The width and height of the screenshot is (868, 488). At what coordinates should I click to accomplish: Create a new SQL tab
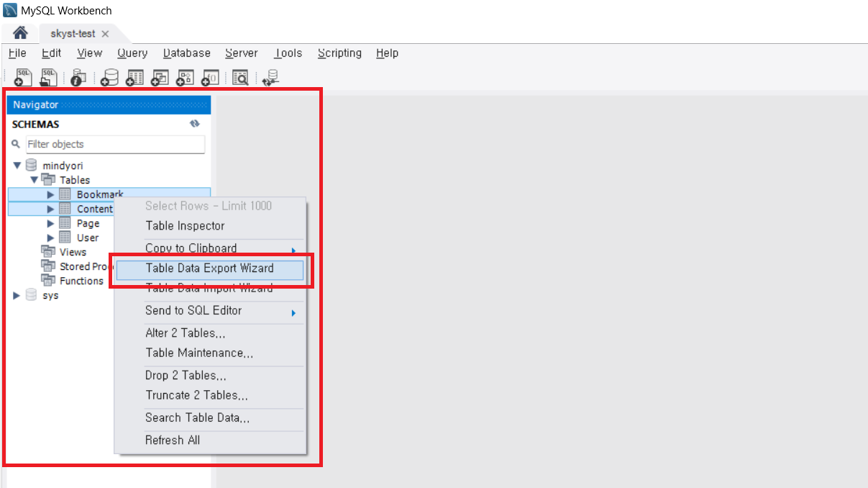(23, 77)
